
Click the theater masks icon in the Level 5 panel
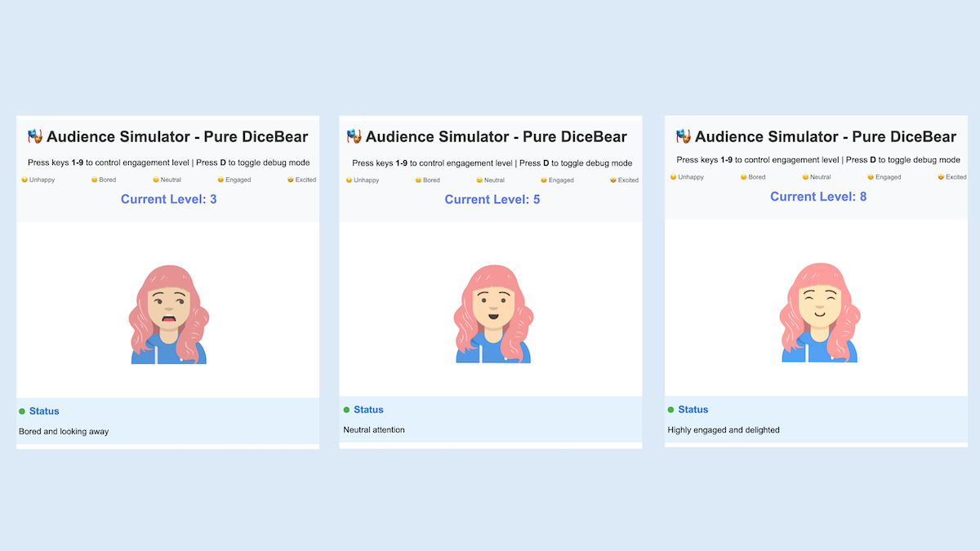(x=354, y=136)
